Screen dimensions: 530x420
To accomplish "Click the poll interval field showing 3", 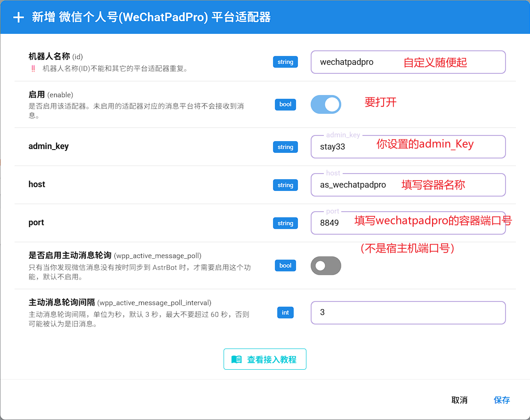I will [x=408, y=313].
